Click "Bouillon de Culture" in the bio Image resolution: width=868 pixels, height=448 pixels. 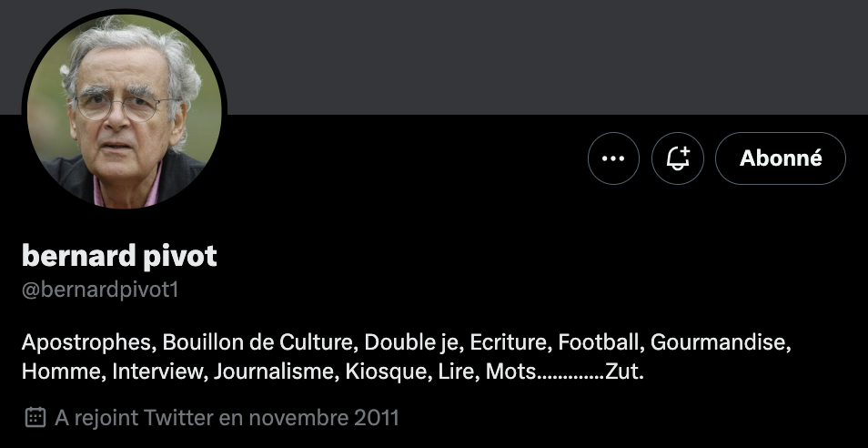click(x=261, y=343)
